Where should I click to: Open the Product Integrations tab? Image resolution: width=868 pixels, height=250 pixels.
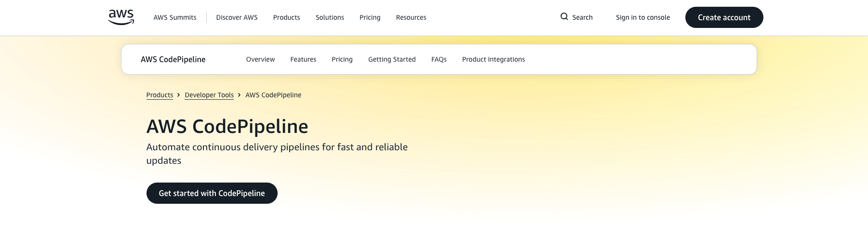[493, 59]
